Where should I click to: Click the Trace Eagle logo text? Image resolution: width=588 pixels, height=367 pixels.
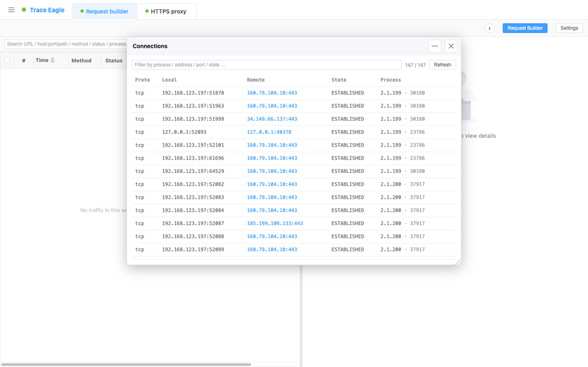click(x=47, y=10)
